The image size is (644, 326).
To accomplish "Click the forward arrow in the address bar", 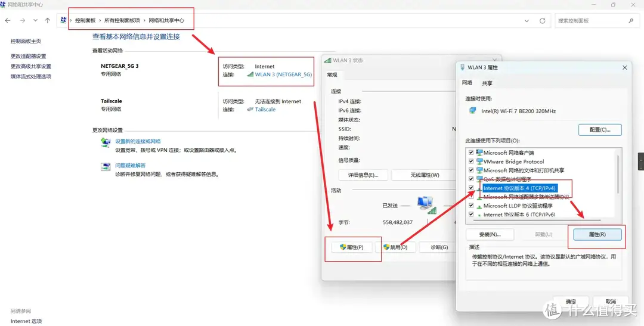I will [23, 20].
